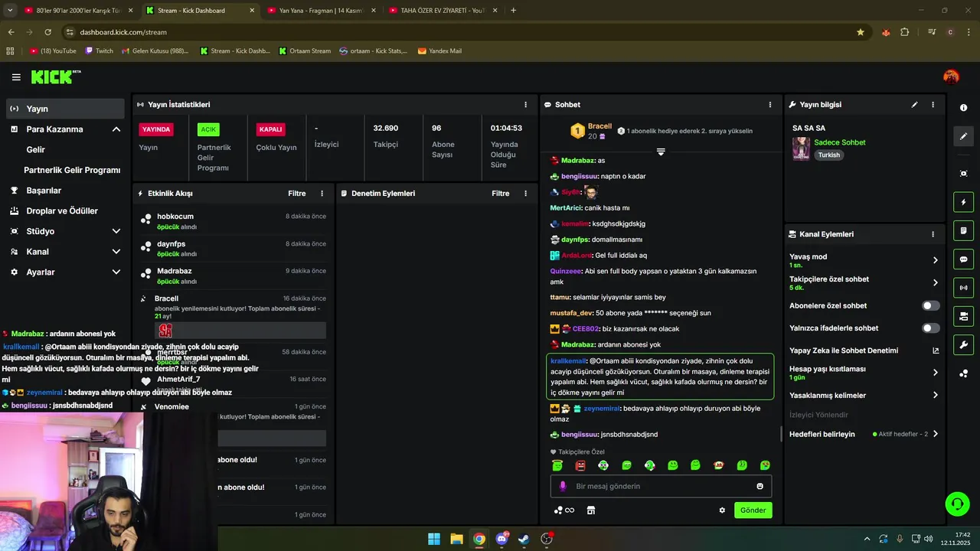This screenshot has height=551, width=980.
Task: Collapse Para Kazanma section
Action: 116,129
